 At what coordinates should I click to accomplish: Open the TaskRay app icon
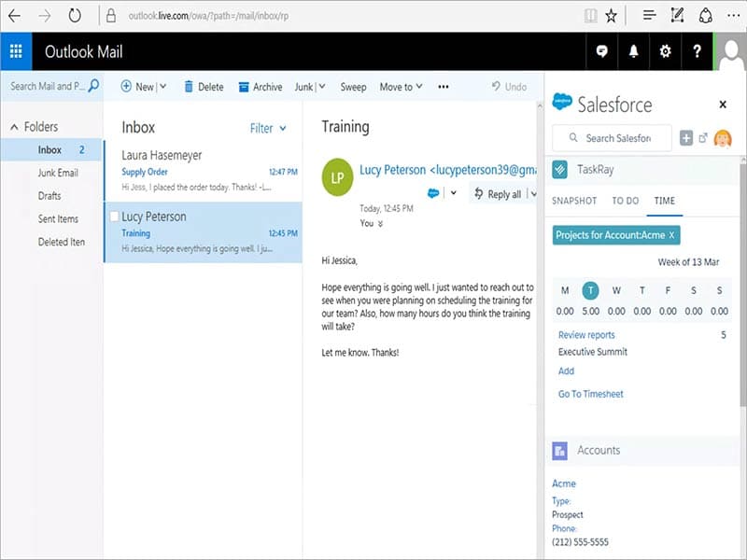[561, 171]
